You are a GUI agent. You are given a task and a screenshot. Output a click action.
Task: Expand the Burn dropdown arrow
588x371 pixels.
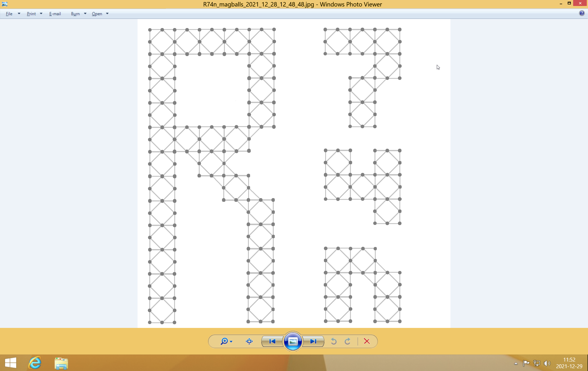pyautogui.click(x=85, y=14)
